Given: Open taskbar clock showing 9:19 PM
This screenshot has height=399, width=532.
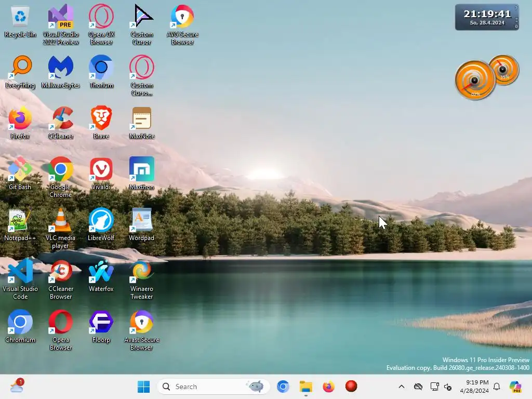Looking at the screenshot, I should click(474, 387).
